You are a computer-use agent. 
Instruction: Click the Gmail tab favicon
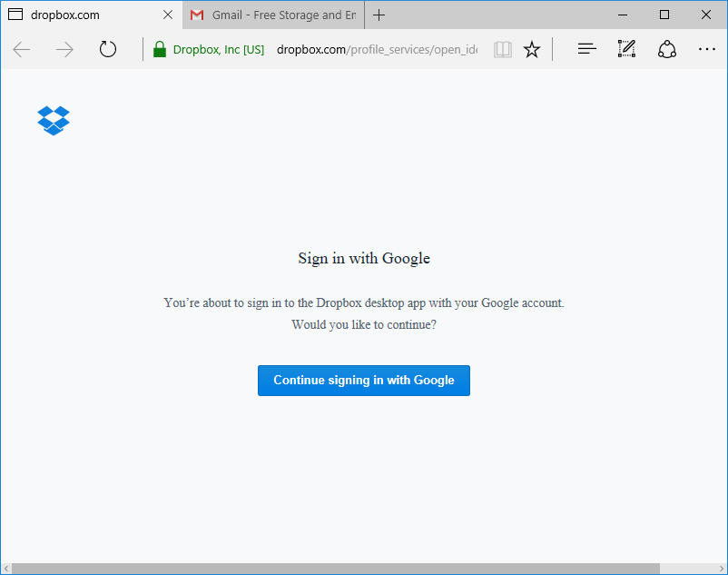[x=197, y=15]
